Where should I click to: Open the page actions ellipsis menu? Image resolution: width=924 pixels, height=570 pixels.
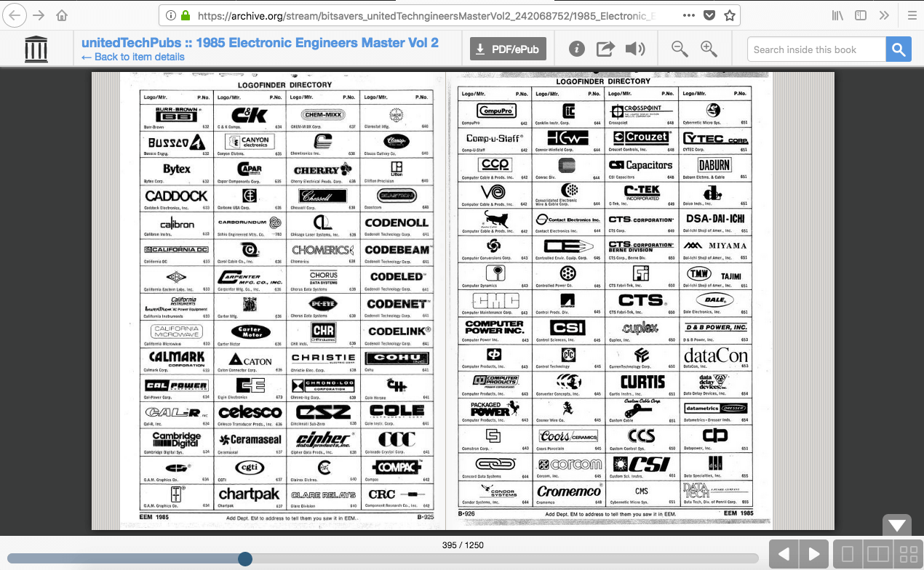(x=689, y=15)
